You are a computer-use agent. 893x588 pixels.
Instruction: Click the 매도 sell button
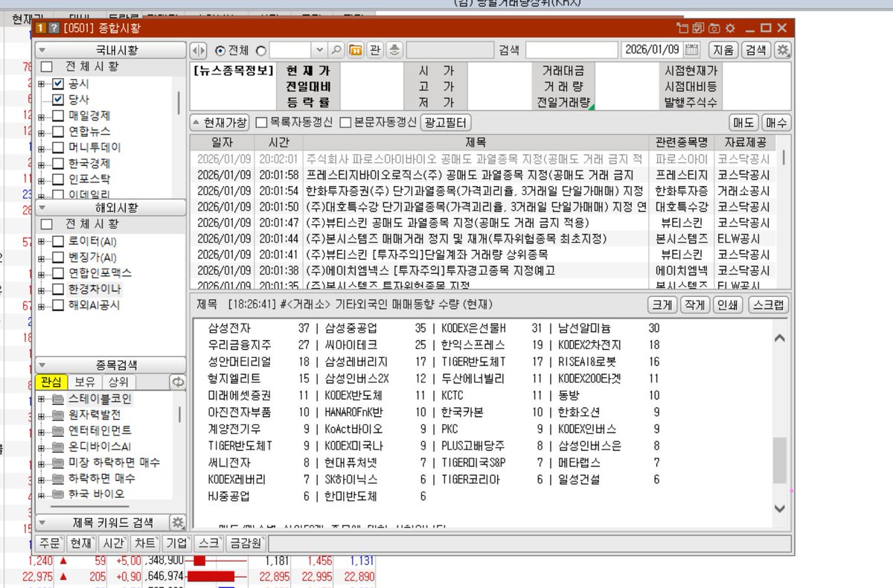(x=743, y=122)
